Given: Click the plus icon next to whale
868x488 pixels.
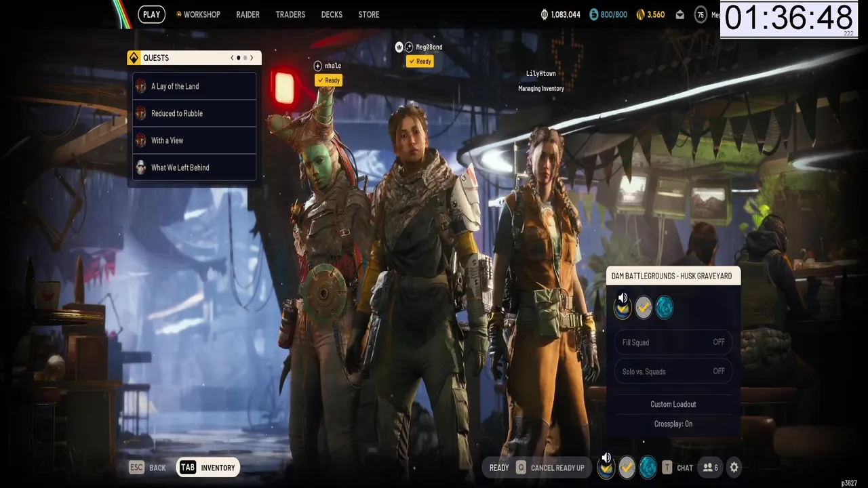Looking at the screenshot, I should [x=317, y=66].
